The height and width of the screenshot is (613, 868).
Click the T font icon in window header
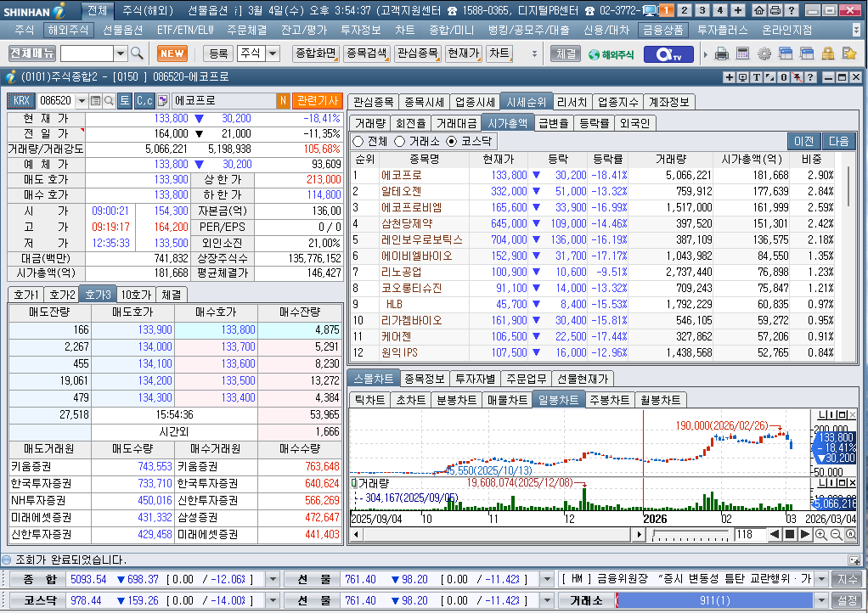point(756,77)
